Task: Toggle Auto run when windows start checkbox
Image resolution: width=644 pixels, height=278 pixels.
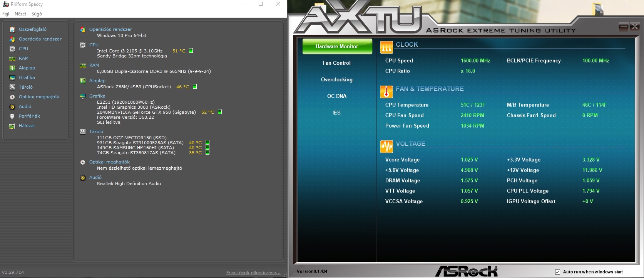Action: pos(557,272)
